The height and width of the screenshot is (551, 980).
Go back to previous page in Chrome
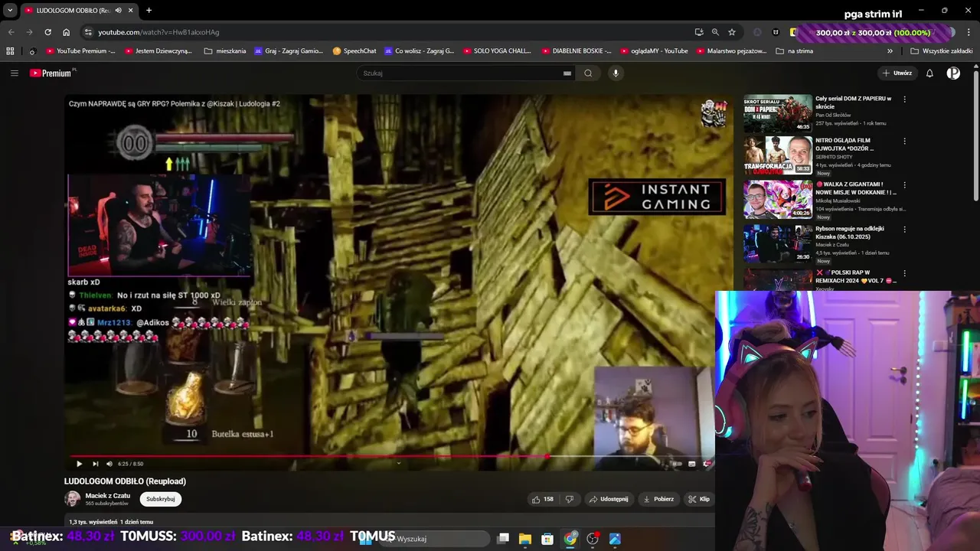tap(11, 32)
